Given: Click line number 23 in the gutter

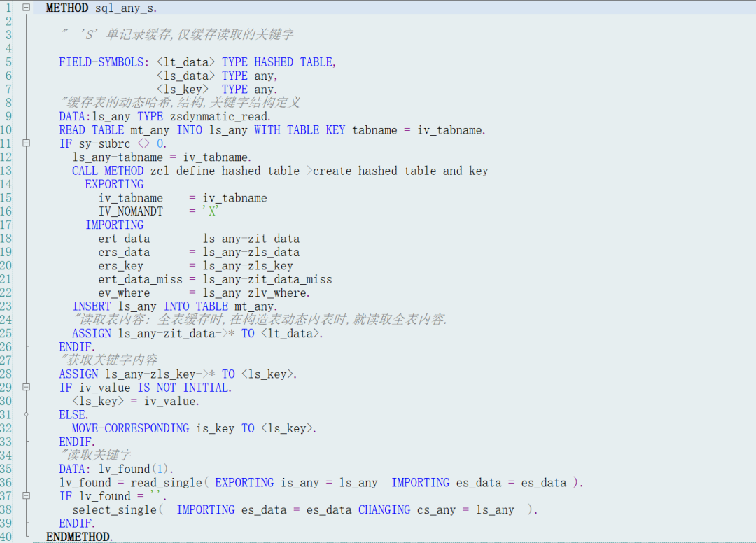Looking at the screenshot, I should [6, 306].
